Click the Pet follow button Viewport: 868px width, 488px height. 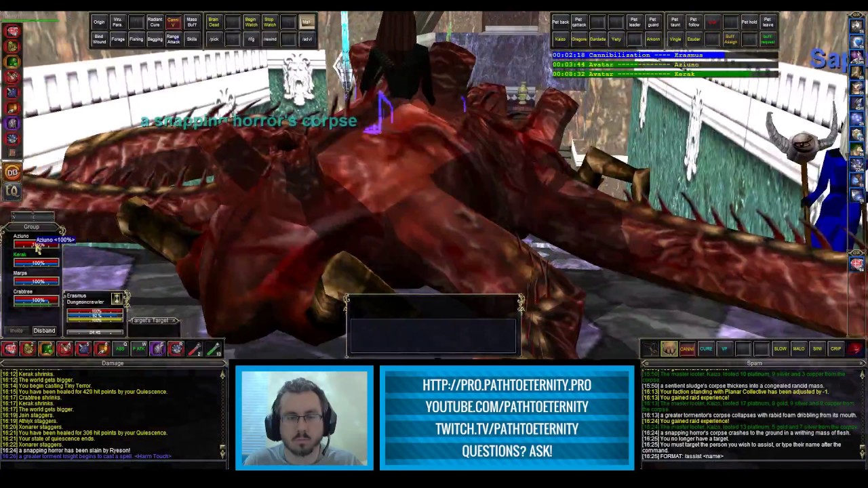(x=694, y=22)
